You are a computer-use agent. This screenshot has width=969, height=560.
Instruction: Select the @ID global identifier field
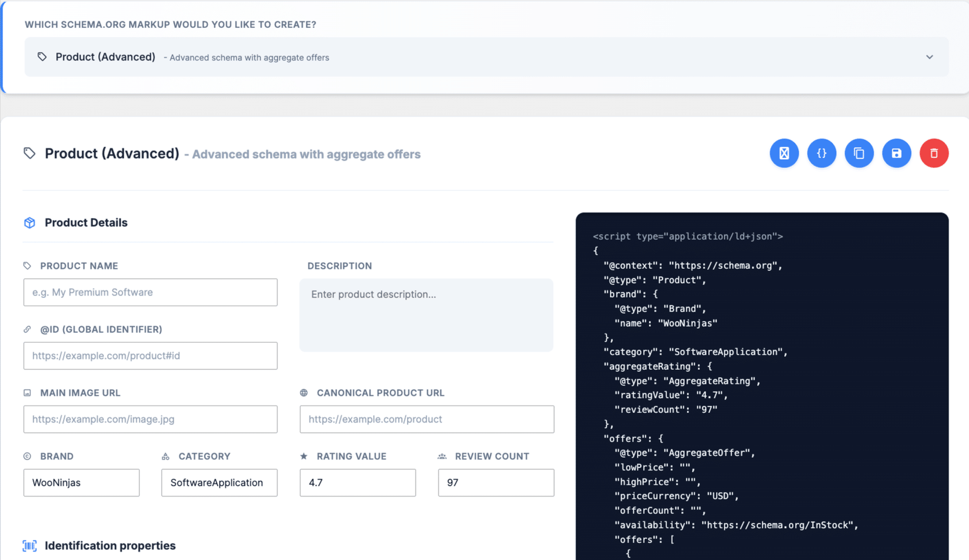tap(150, 356)
